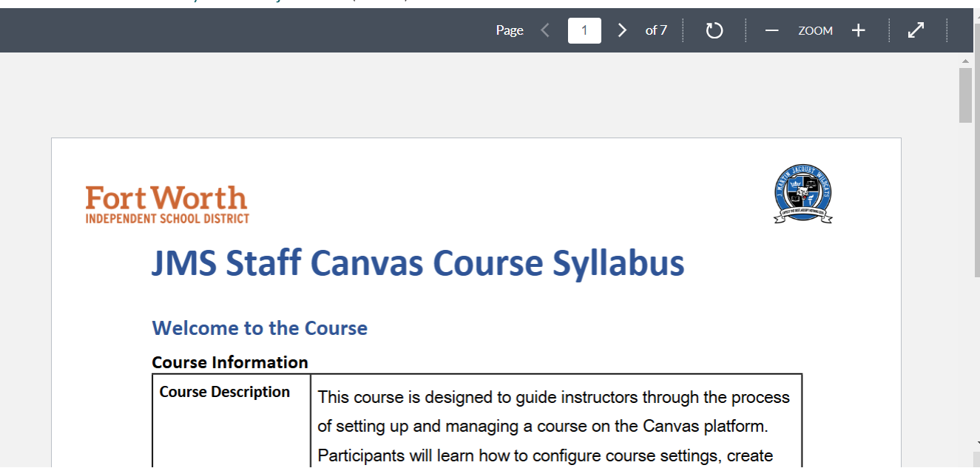Click the Course Information heading

click(x=230, y=362)
